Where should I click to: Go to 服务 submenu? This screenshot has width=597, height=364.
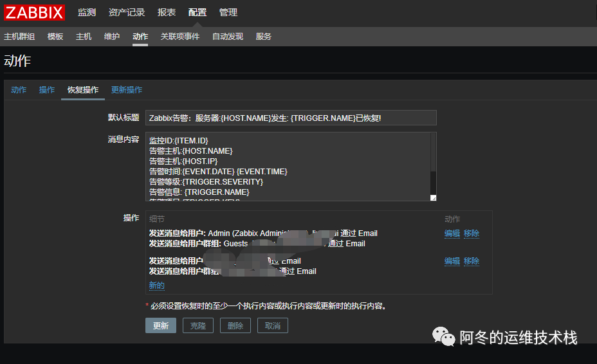[x=264, y=37]
